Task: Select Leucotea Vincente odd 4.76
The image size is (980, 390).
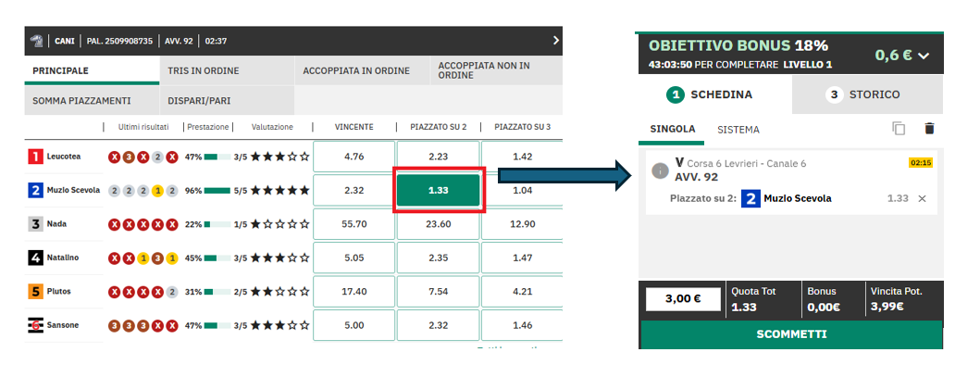Action: (354, 157)
